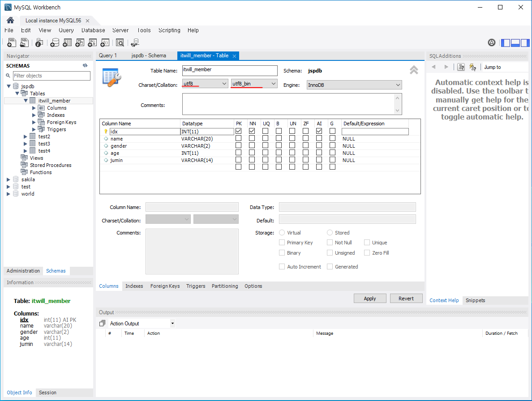Check the Auto Increment option
The width and height of the screenshot is (532, 401).
[282, 267]
